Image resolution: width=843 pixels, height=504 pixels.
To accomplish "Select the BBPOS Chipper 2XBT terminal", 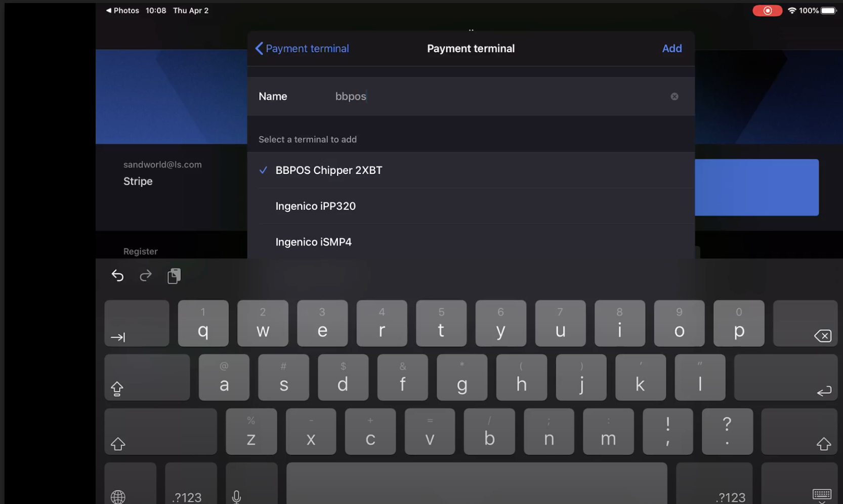I will [x=471, y=171].
